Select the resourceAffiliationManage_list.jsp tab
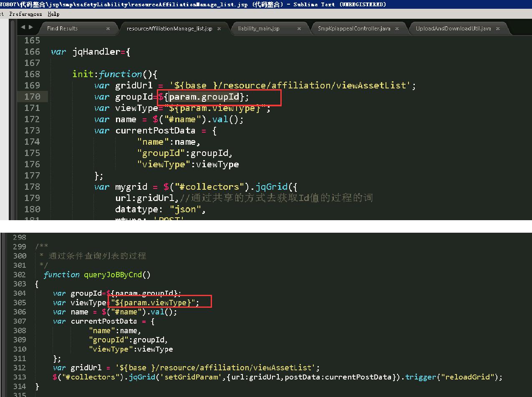The height and width of the screenshot is (397, 532). coord(169,28)
